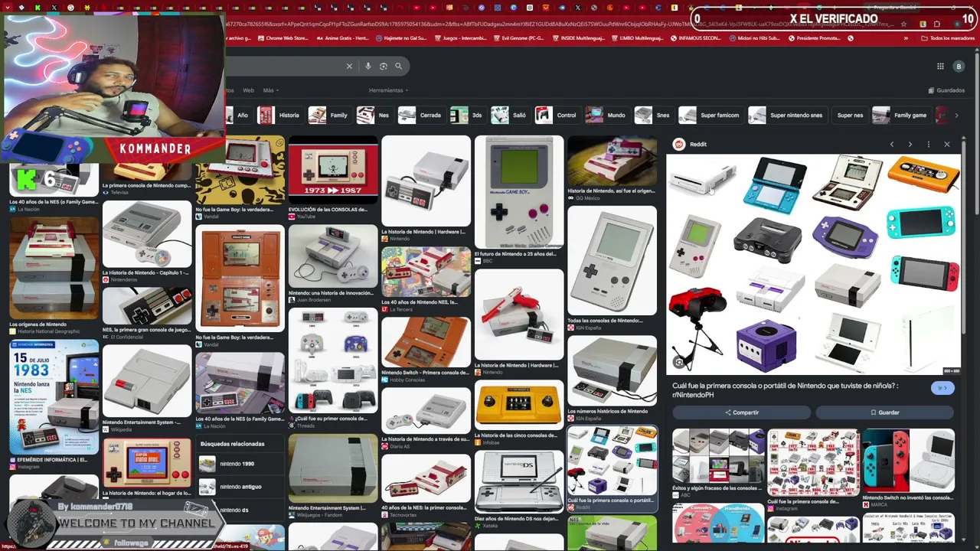Open the Infobae 'cinco consolas' yellow console image

click(x=519, y=406)
